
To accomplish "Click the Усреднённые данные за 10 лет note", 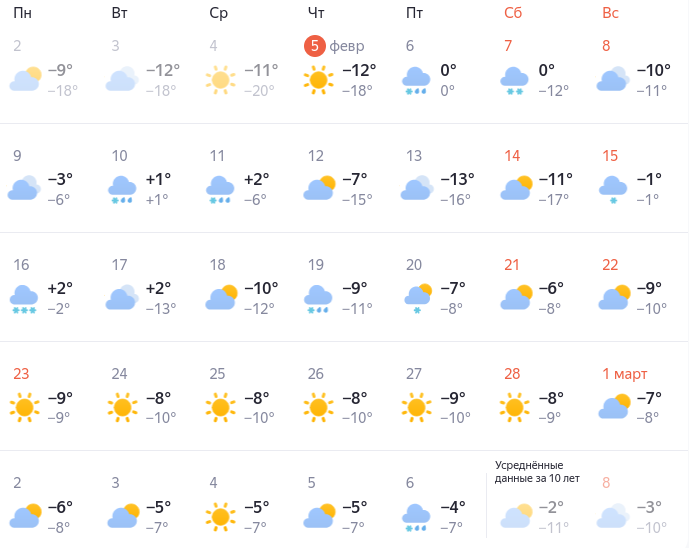I will (537, 472).
